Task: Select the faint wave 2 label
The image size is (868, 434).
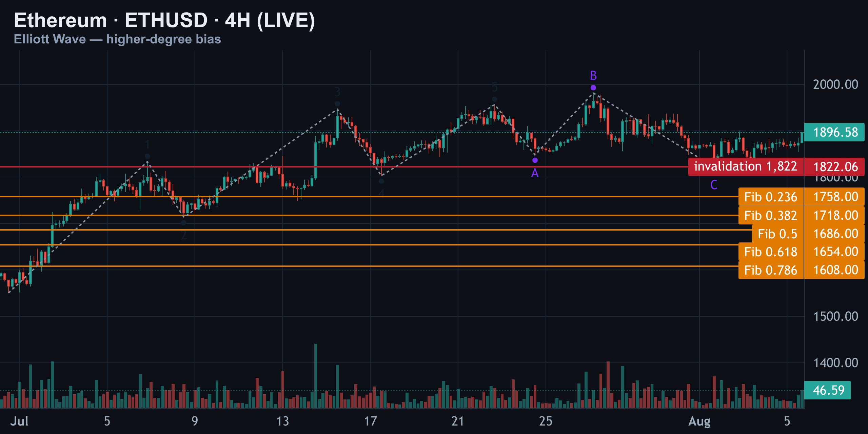Action: (x=184, y=235)
